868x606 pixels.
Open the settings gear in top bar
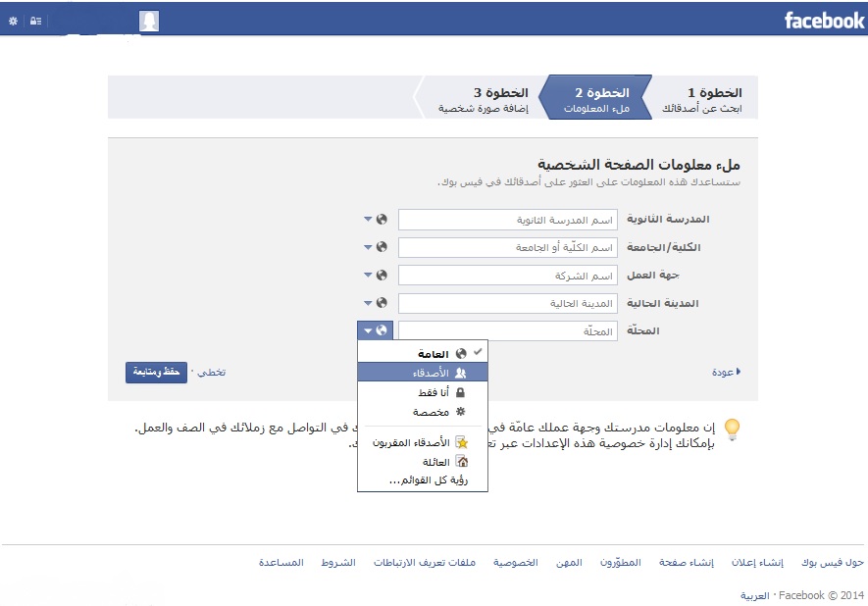14,21
